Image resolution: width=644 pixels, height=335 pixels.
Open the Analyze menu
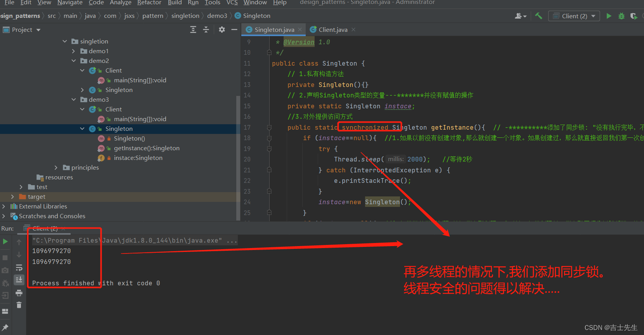121,2
